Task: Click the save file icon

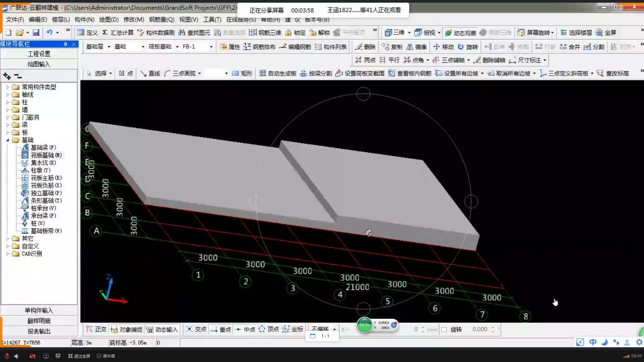Action: (x=36, y=33)
